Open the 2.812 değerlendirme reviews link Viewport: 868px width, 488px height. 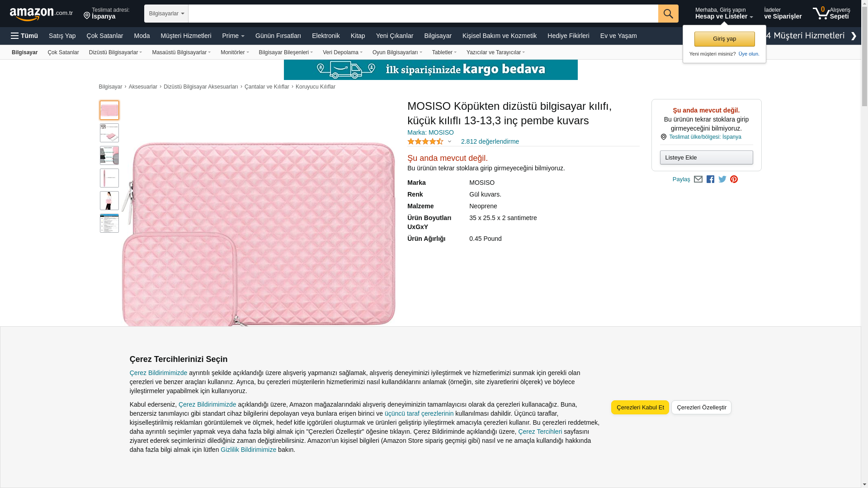click(490, 141)
